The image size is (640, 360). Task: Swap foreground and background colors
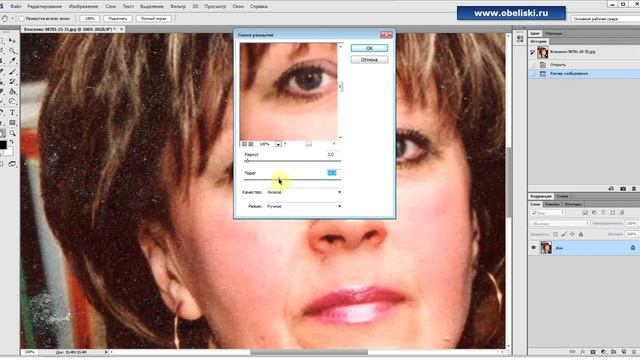click(12, 142)
